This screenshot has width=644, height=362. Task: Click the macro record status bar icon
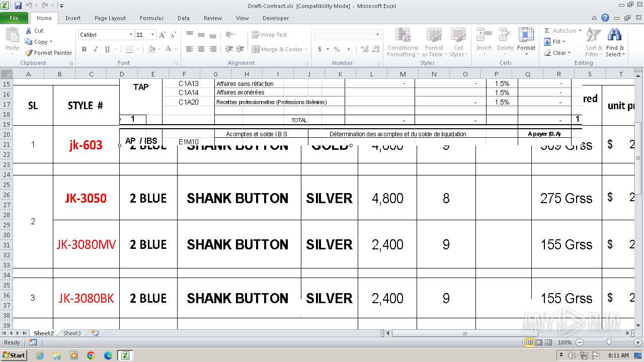click(x=33, y=342)
